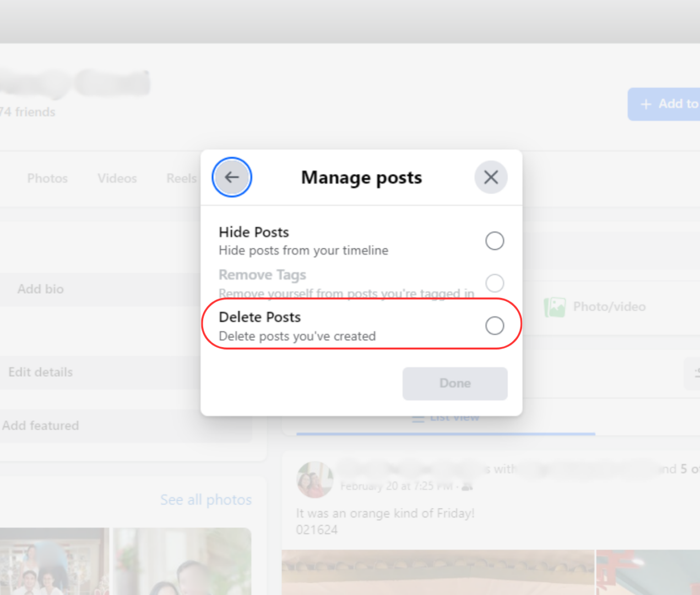This screenshot has width=700, height=595.
Task: Click the post author's circular profile picture
Action: pyautogui.click(x=314, y=480)
